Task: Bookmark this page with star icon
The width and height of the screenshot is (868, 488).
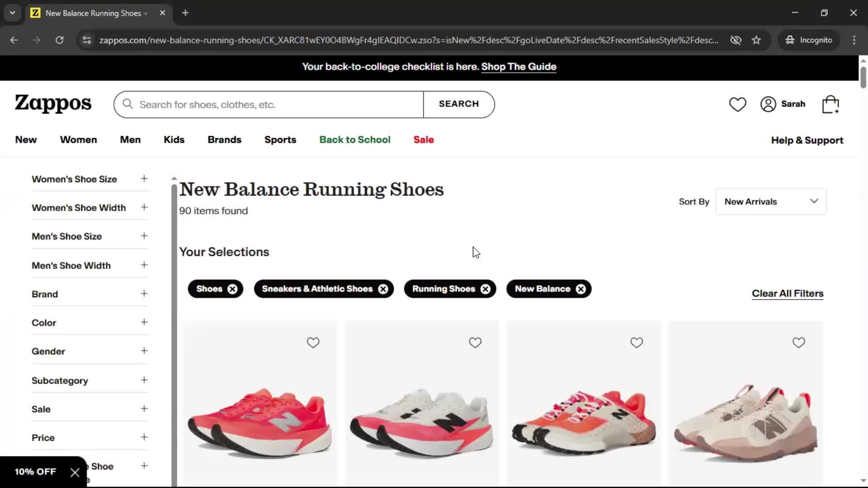Action: (756, 40)
